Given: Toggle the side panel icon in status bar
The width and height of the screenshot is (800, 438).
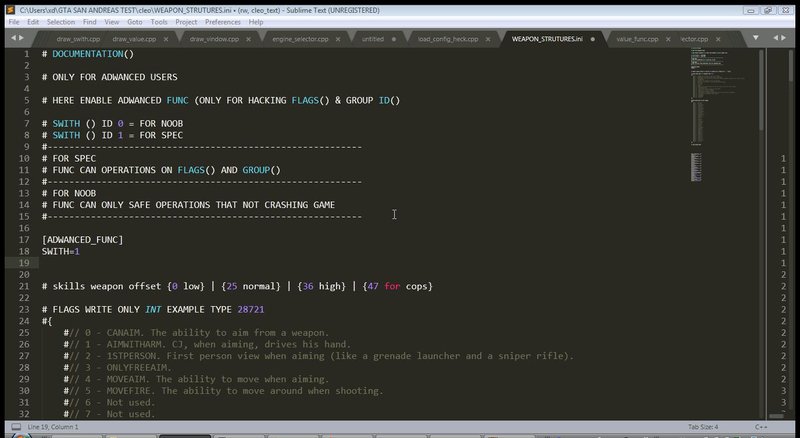Looking at the screenshot, I should click(x=16, y=427).
